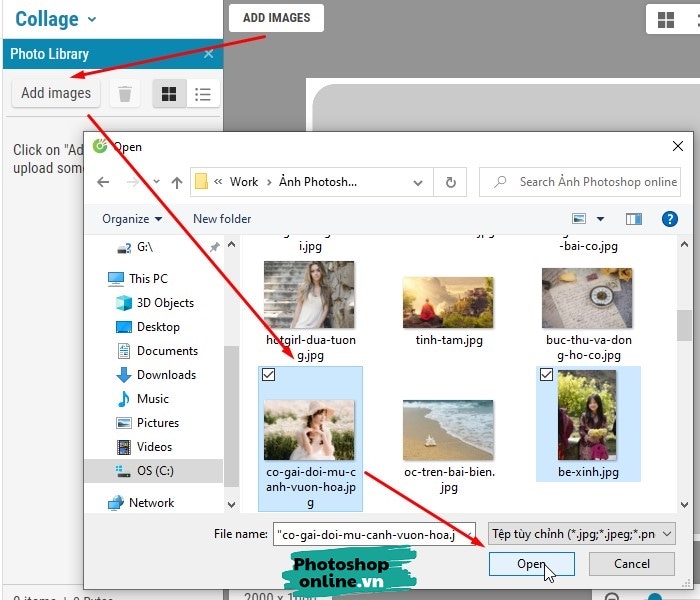
Task: Switch Photo Library to grid view
Action: [x=169, y=94]
